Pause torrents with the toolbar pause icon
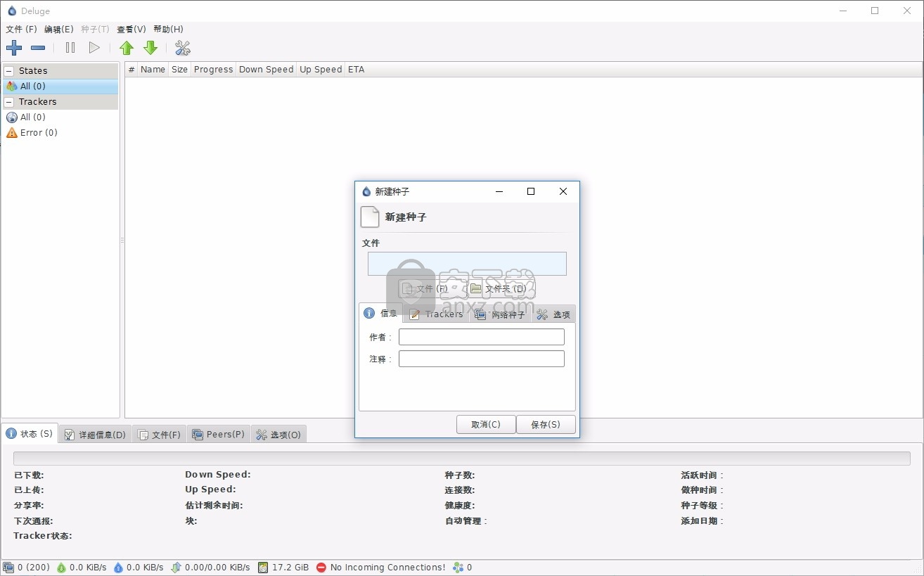The height and width of the screenshot is (576, 924). tap(70, 48)
